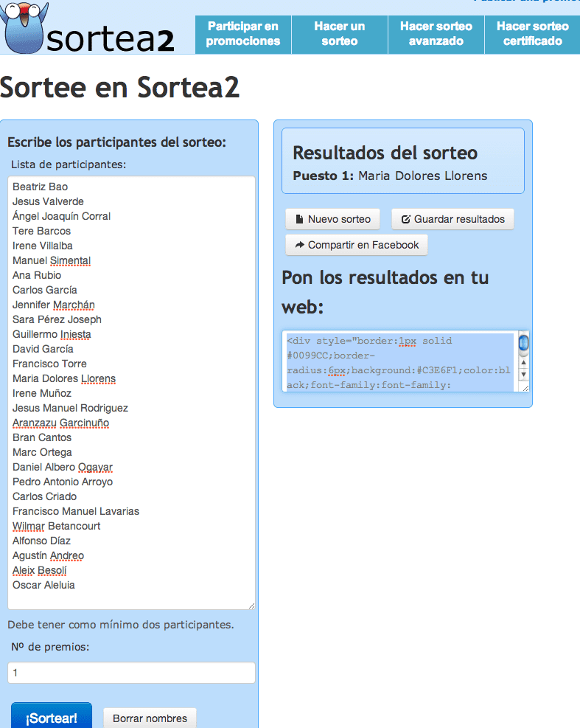Click the name 'Carlos García'
Viewport: 580px width, 728px height.
(x=45, y=290)
